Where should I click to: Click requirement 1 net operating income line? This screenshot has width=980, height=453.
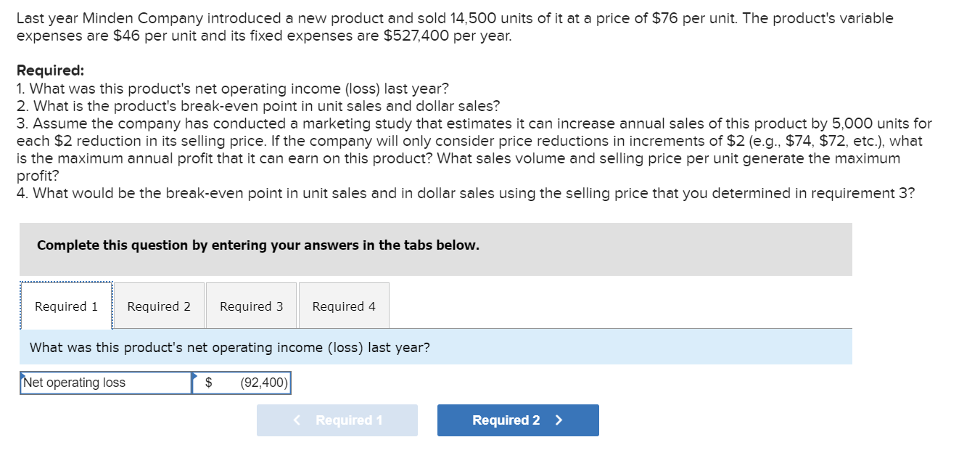point(232,89)
